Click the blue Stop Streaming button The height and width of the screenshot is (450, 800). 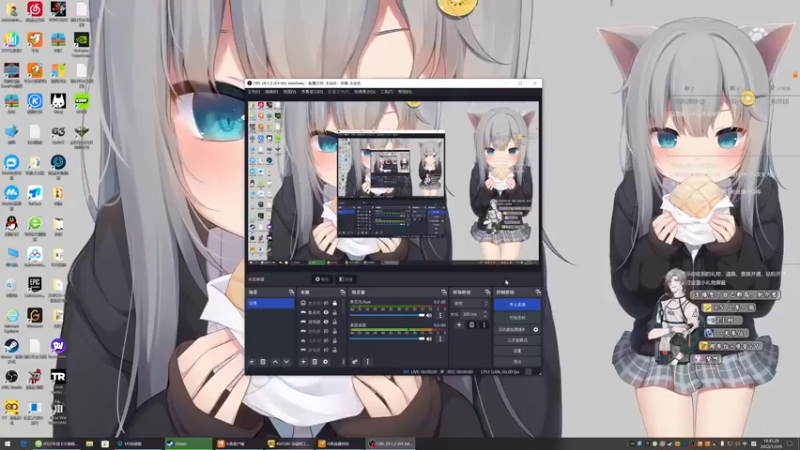click(x=517, y=305)
